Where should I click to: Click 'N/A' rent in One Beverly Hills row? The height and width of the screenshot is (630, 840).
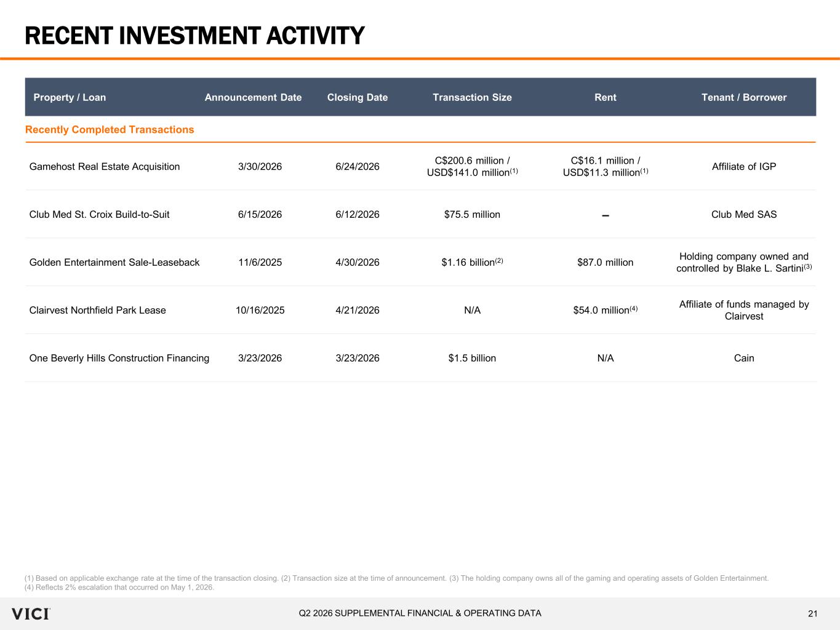[606, 359]
